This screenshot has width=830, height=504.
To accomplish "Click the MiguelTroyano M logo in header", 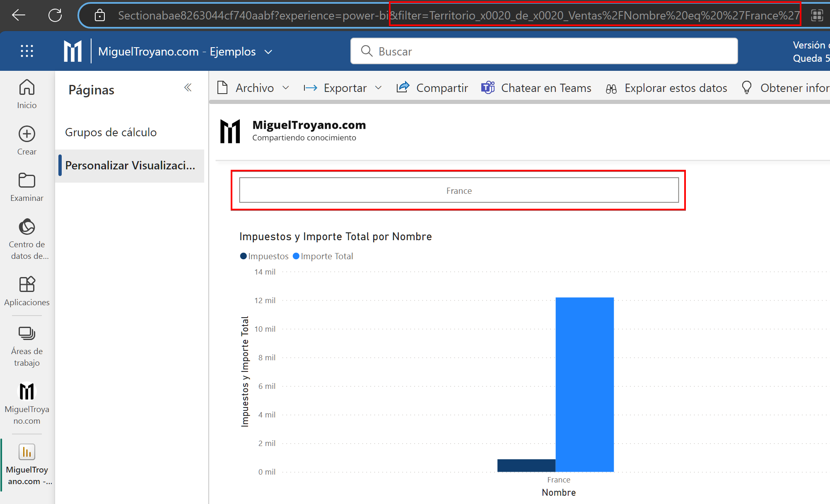I will tap(73, 51).
